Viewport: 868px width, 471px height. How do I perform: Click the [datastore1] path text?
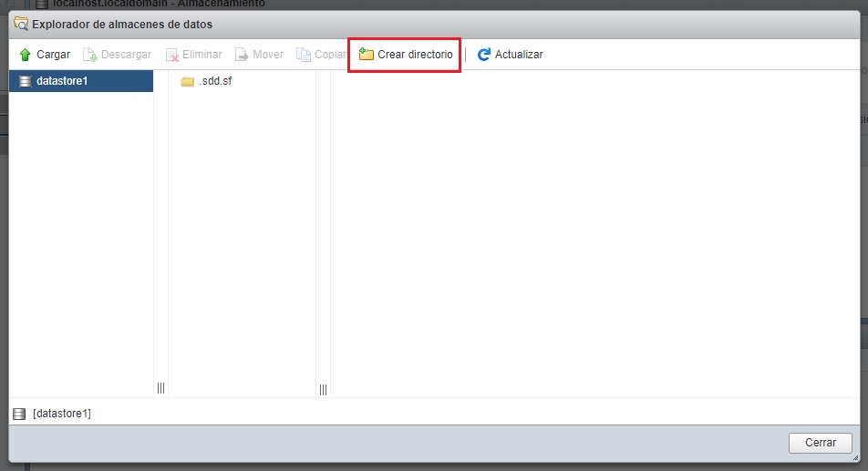(x=62, y=414)
